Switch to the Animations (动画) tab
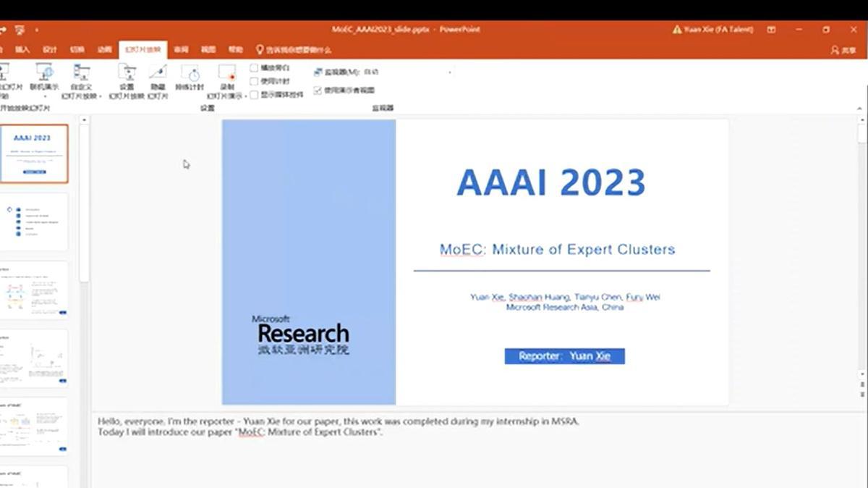 (x=105, y=50)
